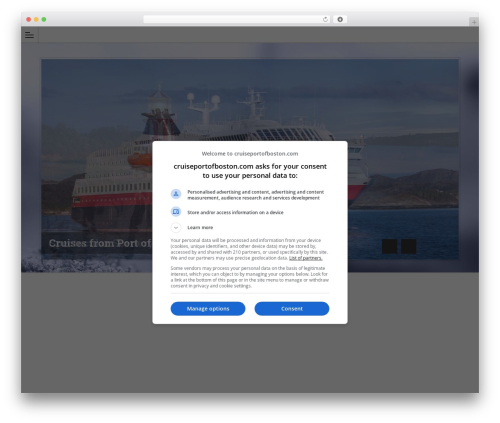500x423 pixels.
Task: Click the browser download icon button
Action: (x=340, y=20)
